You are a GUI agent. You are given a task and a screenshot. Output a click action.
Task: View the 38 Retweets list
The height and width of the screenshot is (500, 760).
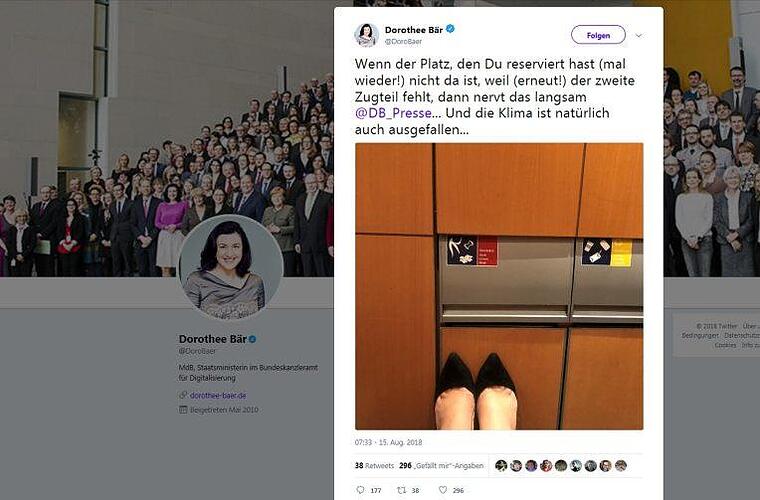pyautogui.click(x=374, y=466)
